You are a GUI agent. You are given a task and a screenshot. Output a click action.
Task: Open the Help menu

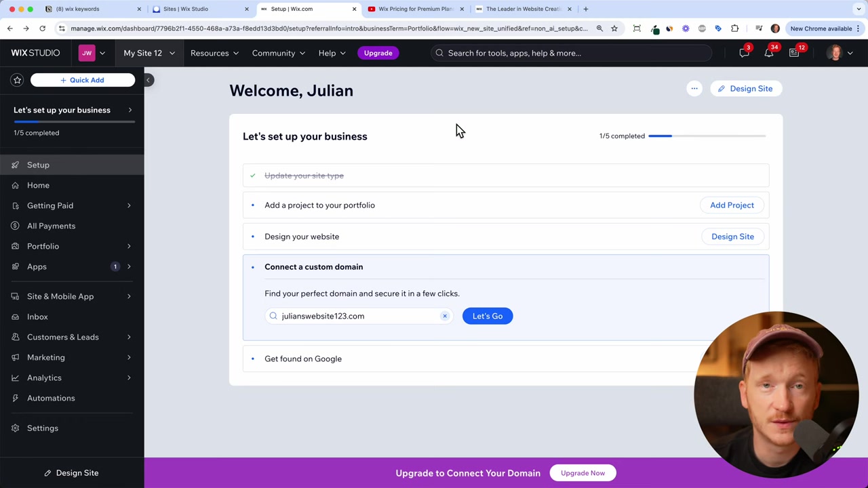332,53
